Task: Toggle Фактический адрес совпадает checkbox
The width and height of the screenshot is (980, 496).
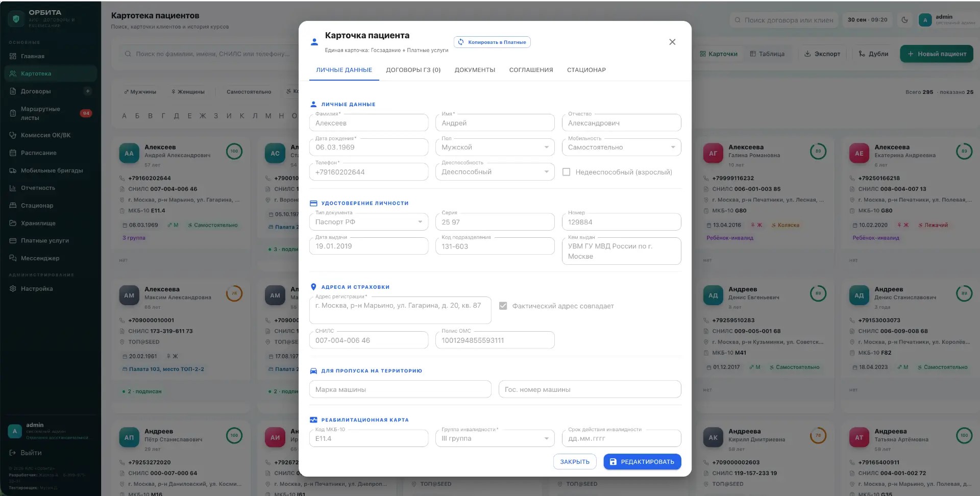Action: (x=503, y=306)
